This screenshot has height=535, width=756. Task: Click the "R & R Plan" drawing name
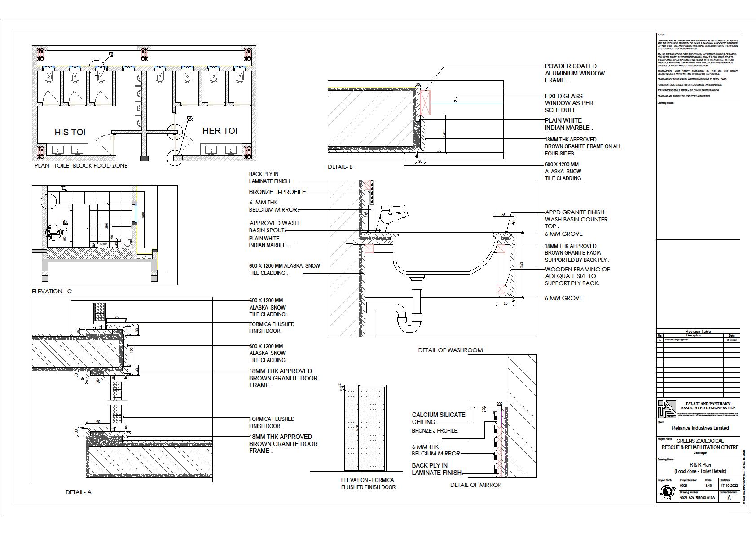700,465
